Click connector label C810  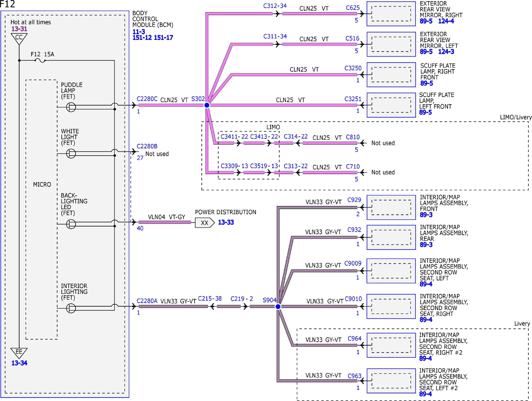click(x=353, y=137)
